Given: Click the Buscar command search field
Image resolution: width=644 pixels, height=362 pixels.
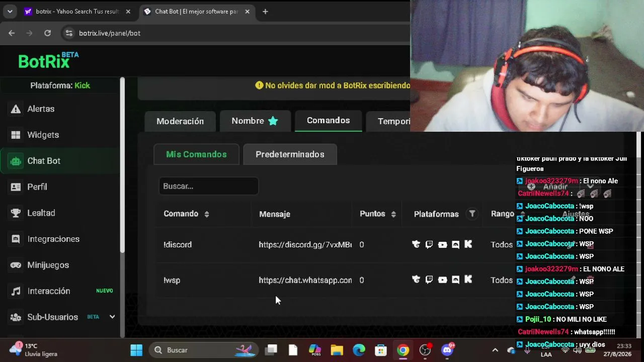Looking at the screenshot, I should pos(208,186).
